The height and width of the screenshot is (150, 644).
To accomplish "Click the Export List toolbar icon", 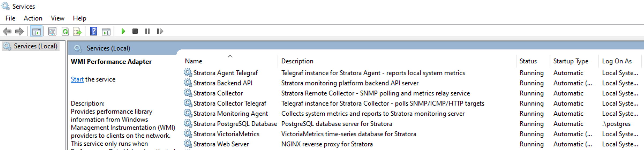I will coord(77,31).
